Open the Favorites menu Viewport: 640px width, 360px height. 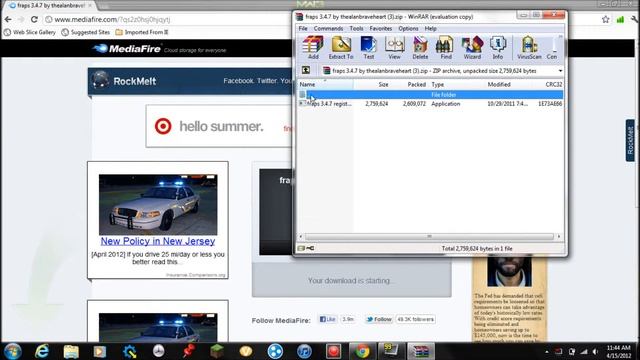pos(380,29)
